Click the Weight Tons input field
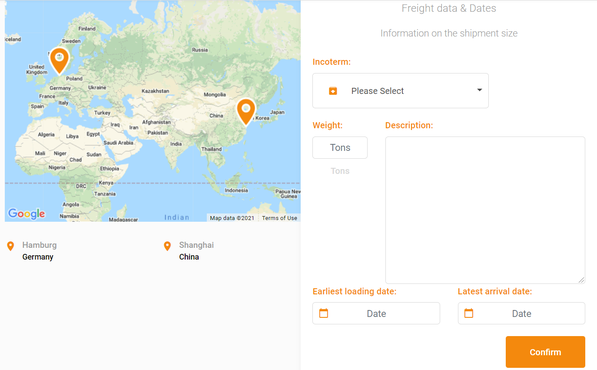The height and width of the screenshot is (370, 597). coord(340,148)
